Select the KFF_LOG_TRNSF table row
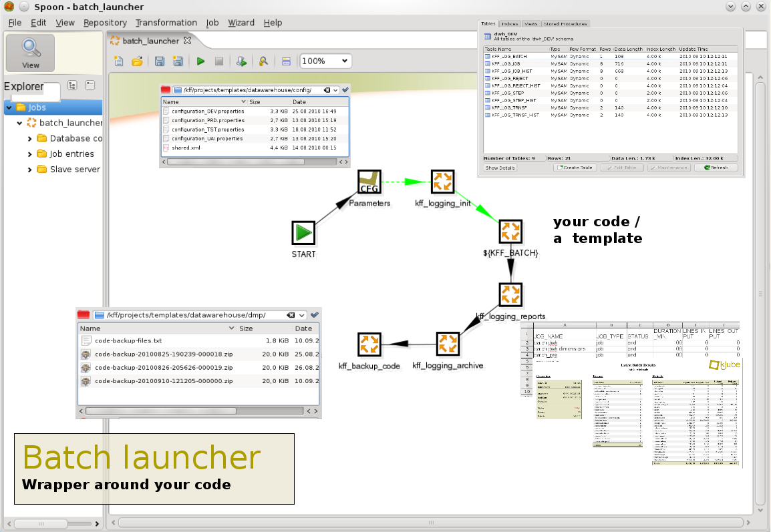The height and width of the screenshot is (532, 771). pos(610,107)
